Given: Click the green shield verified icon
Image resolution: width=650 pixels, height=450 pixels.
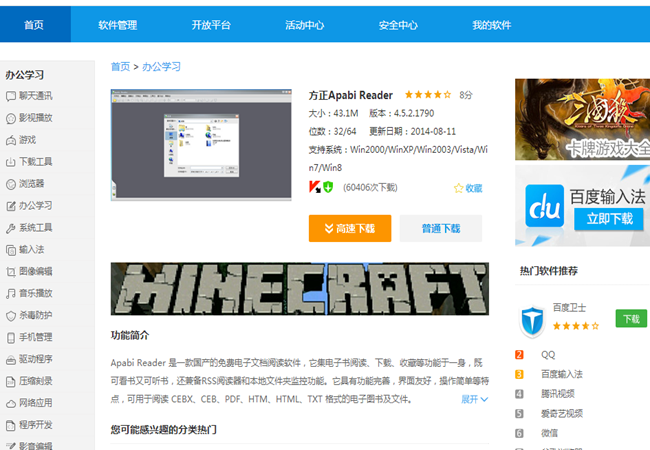Looking at the screenshot, I should click(328, 187).
